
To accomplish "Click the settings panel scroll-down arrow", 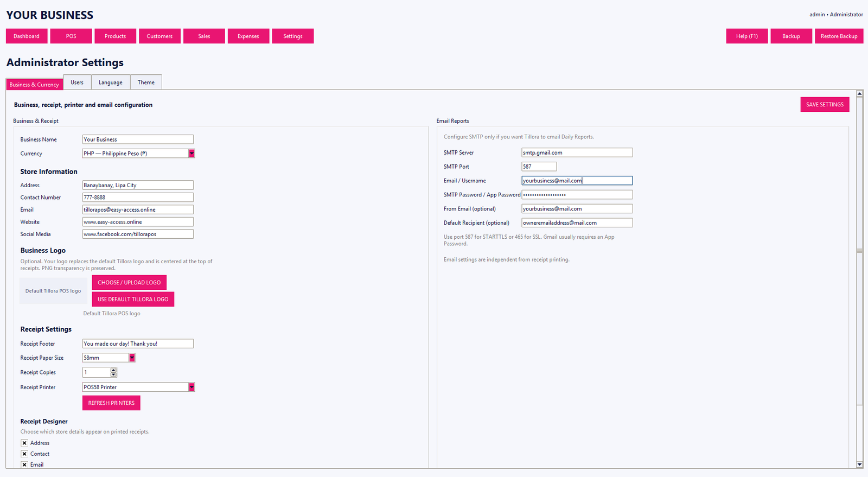I will pos(859,465).
